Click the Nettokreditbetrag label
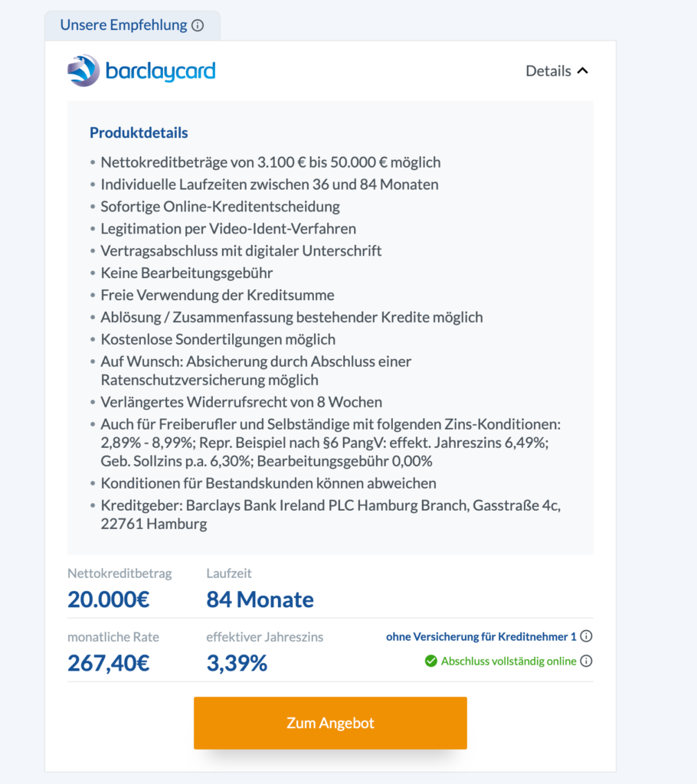Screen dimensions: 697x784 119,573
